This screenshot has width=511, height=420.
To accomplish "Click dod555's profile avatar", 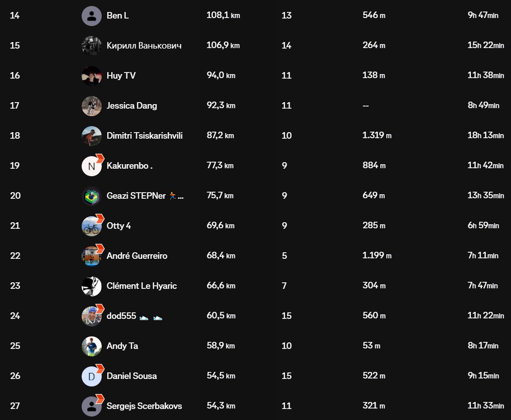I will coord(92,316).
